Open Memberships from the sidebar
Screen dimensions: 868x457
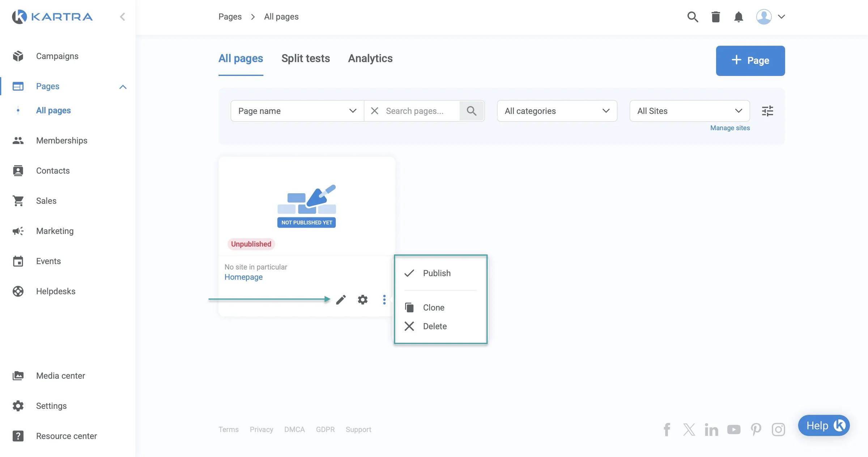coord(61,140)
